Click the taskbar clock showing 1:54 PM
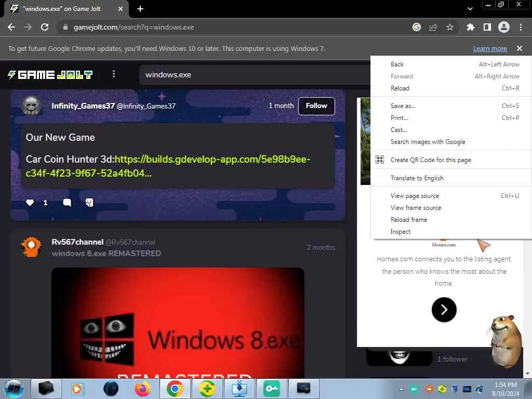Screen dimensions: 532x399 [506, 389]
